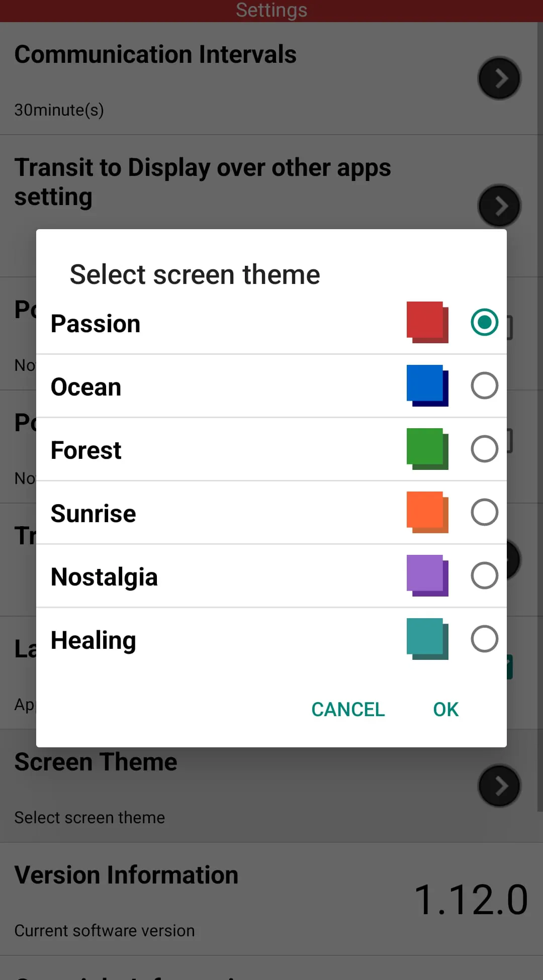
Task: Pick the Sunrise radio button
Action: pyautogui.click(x=484, y=512)
